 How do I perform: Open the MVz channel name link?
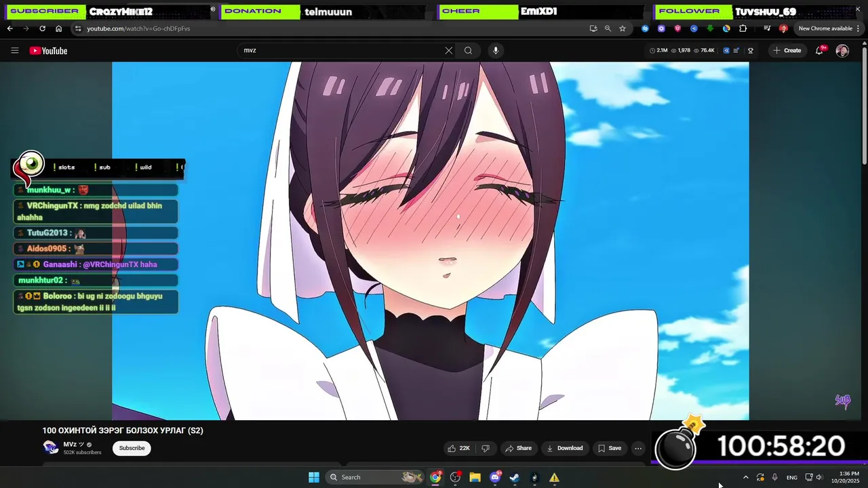click(x=69, y=445)
